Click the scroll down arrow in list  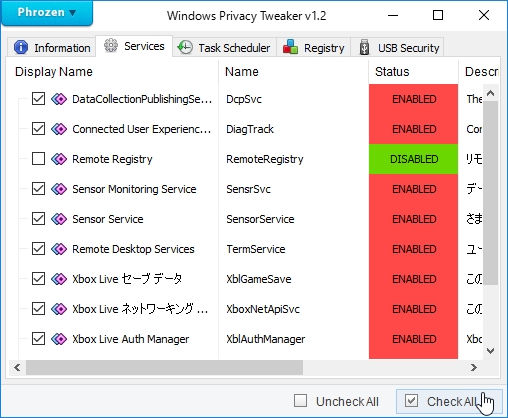point(490,351)
